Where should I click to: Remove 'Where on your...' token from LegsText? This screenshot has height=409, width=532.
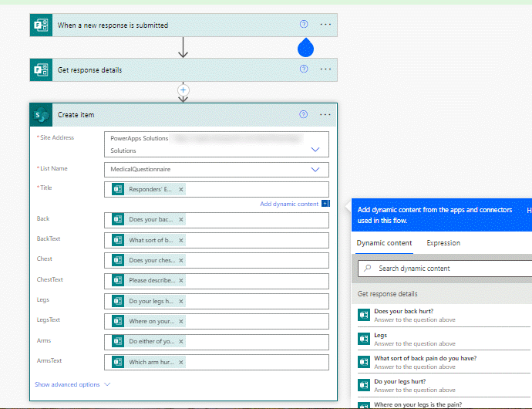(x=181, y=321)
